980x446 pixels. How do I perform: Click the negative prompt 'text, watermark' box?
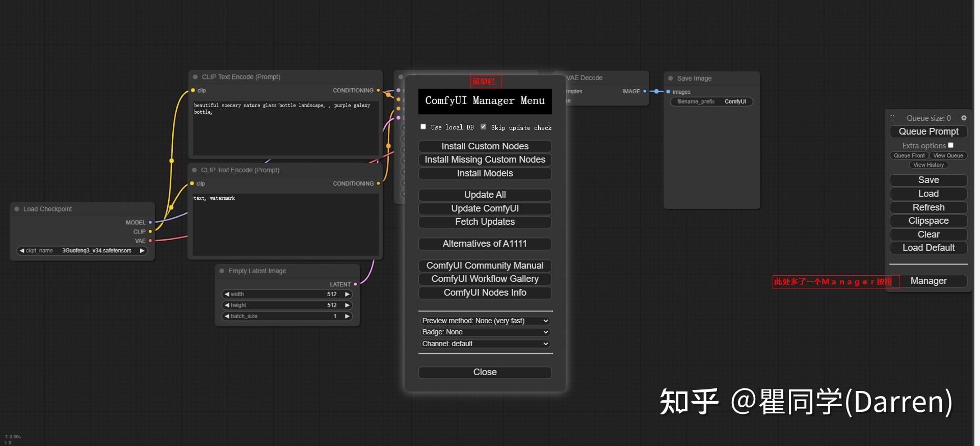[285, 225]
